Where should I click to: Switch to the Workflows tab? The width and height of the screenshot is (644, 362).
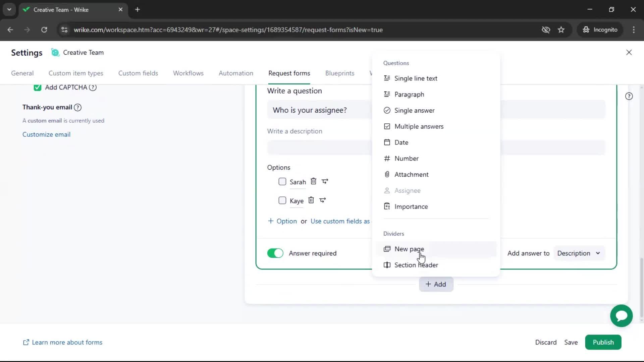click(188, 73)
